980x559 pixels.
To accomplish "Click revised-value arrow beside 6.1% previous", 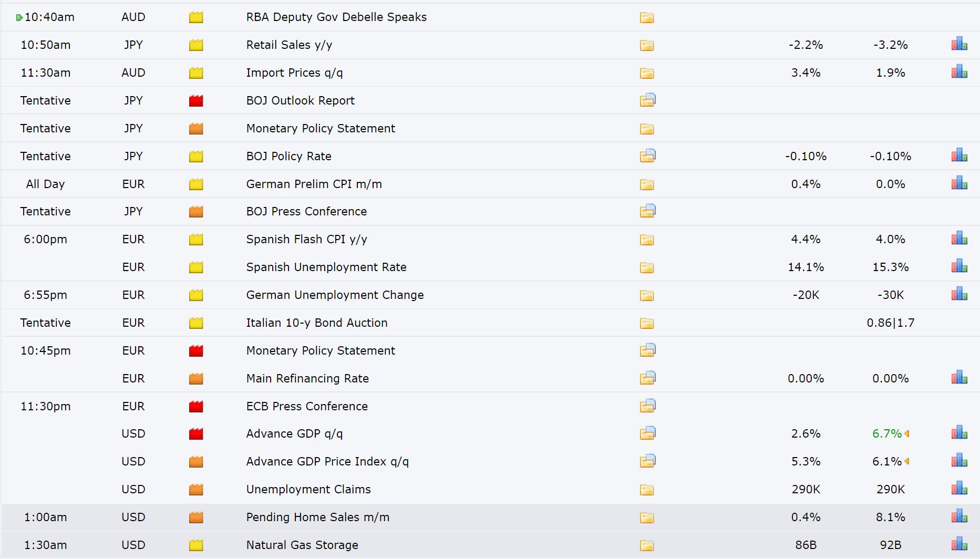I will coord(907,461).
